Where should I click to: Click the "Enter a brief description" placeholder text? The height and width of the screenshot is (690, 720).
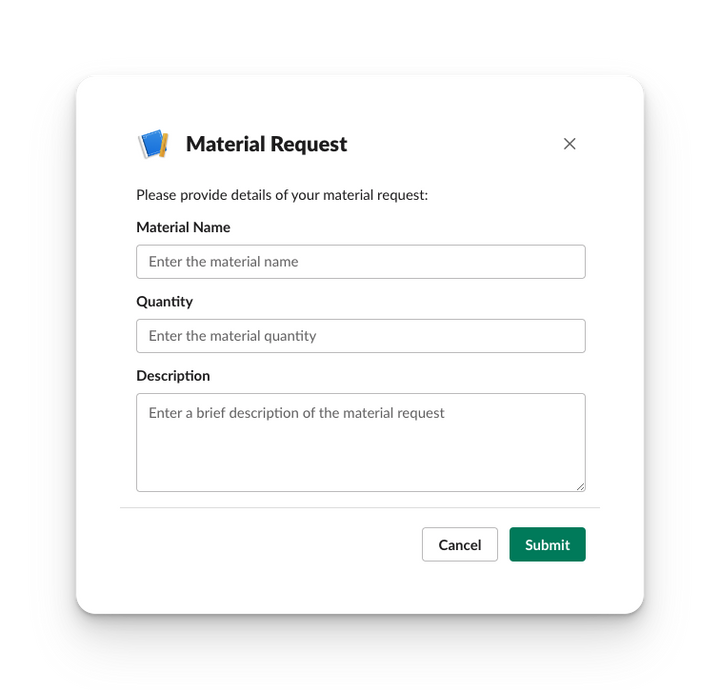[x=296, y=413]
